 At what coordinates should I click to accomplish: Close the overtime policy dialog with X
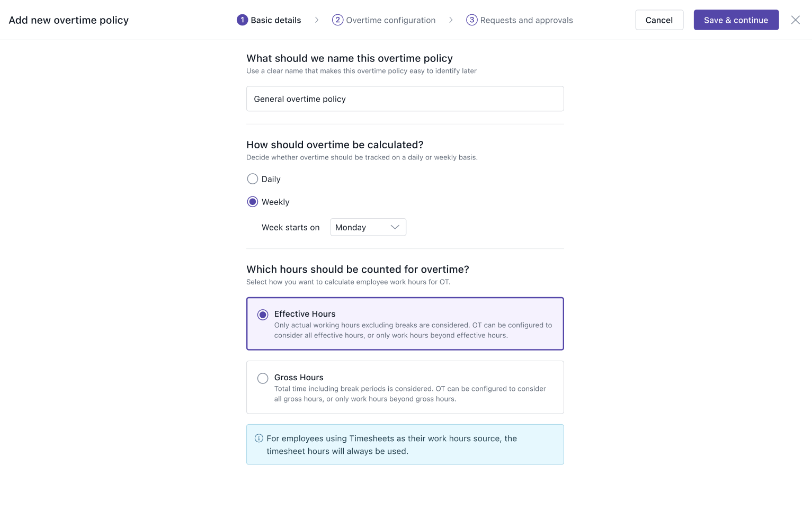pos(795,20)
